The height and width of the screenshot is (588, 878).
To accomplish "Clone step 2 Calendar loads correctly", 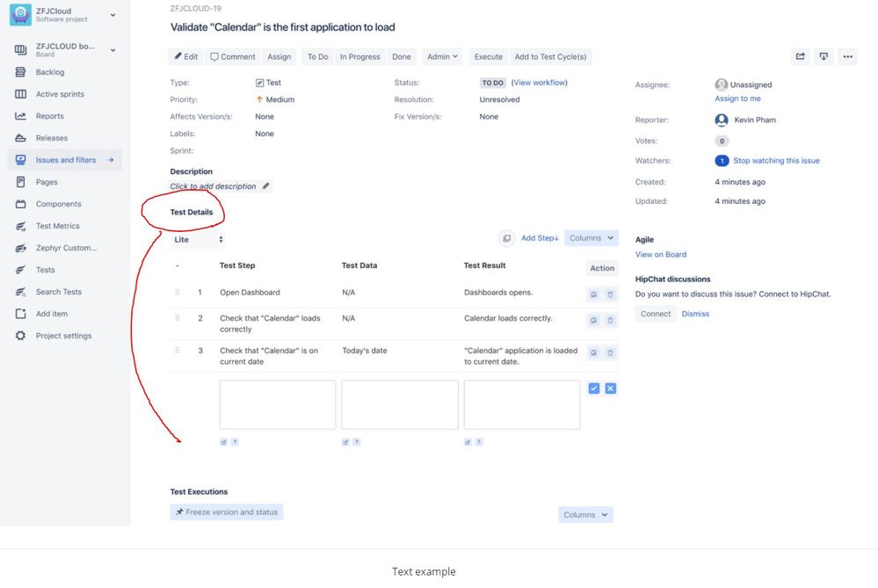I will pos(593,320).
